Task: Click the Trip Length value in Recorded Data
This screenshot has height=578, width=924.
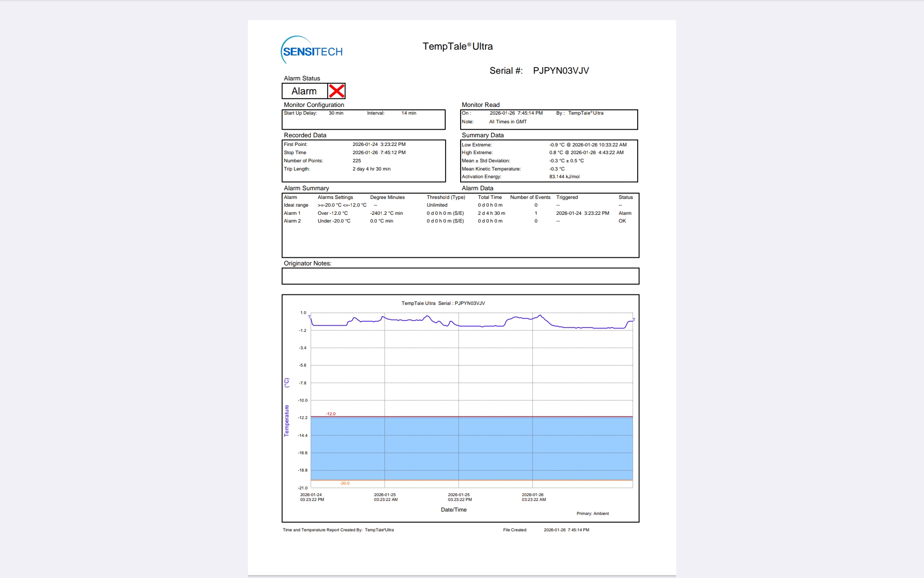Action: [x=371, y=169]
